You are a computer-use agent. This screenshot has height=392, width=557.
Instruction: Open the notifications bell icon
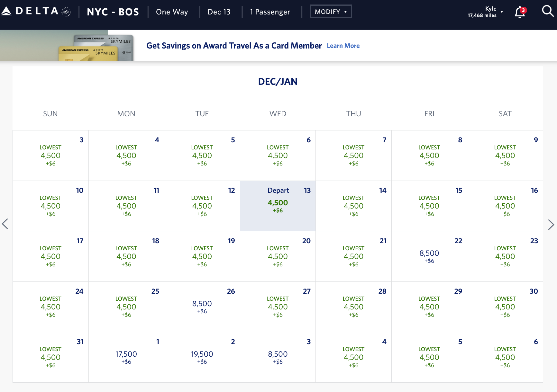(x=519, y=12)
